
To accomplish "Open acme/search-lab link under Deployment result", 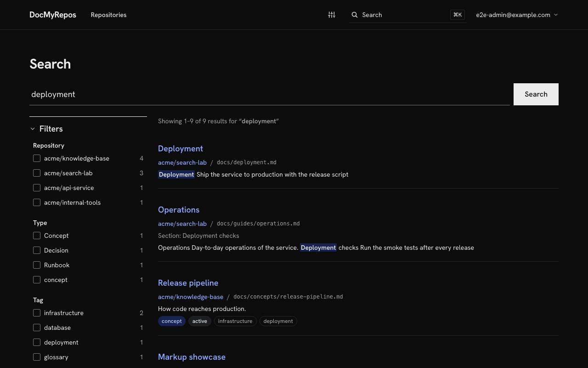I will click(182, 162).
